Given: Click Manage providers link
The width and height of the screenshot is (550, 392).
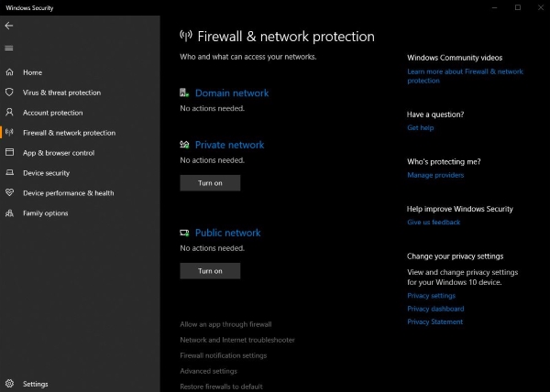Looking at the screenshot, I should [x=435, y=175].
